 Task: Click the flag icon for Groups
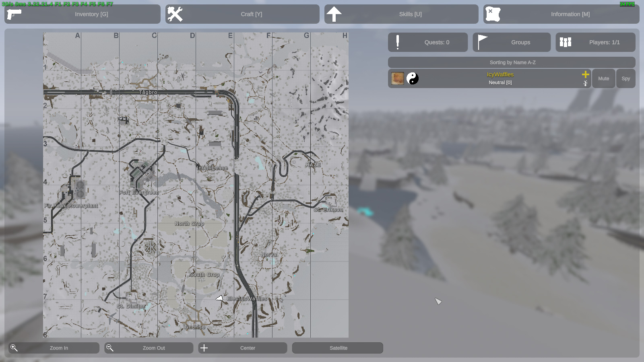pos(482,42)
